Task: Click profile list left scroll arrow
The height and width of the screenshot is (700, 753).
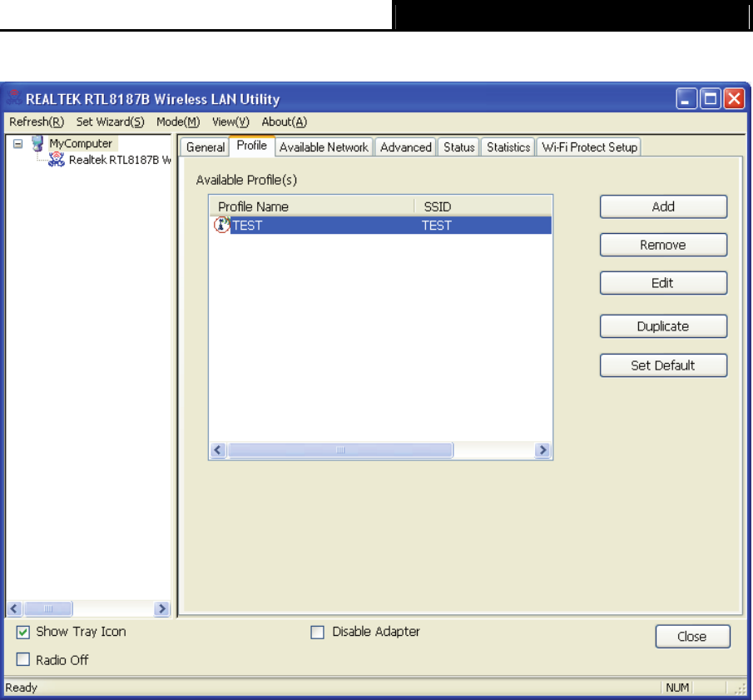Action: (218, 450)
